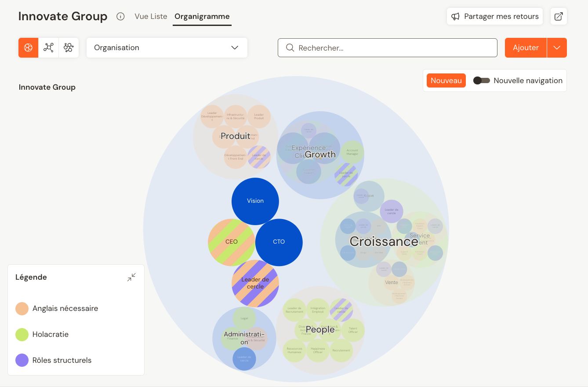Open the Growth circle label
The width and height of the screenshot is (588, 387).
click(320, 154)
